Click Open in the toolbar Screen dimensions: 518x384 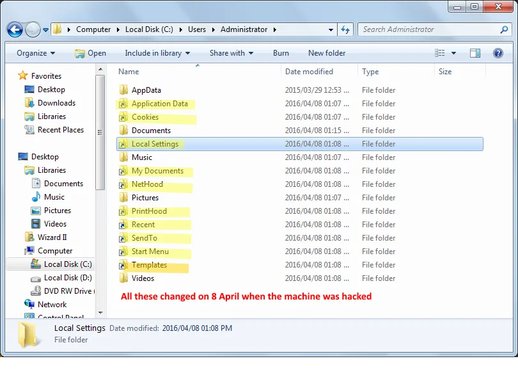pos(90,53)
